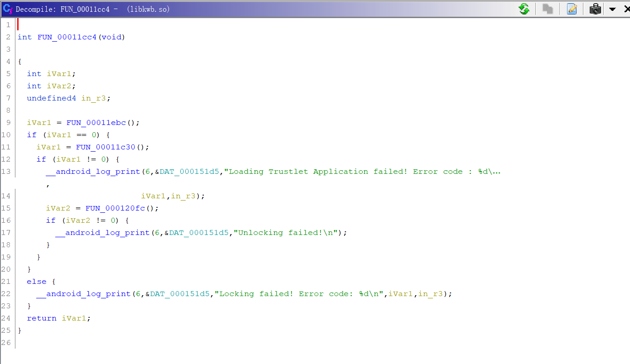The width and height of the screenshot is (630, 364).
Task: Click the "Unlocking failed!\n" string
Action: [x=286, y=233]
